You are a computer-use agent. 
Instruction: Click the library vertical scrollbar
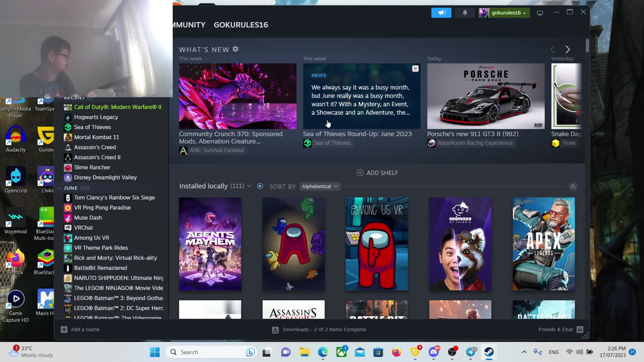pyautogui.click(x=587, y=45)
